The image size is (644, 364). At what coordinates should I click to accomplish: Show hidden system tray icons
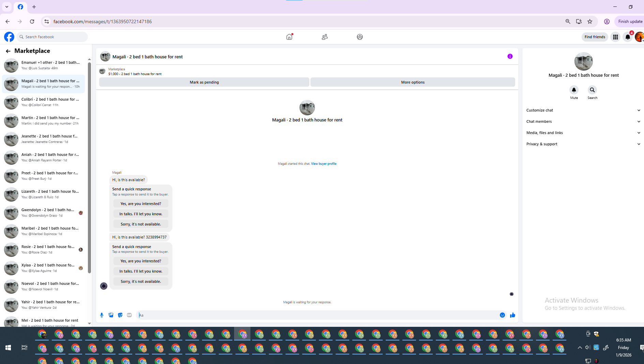tap(580, 348)
